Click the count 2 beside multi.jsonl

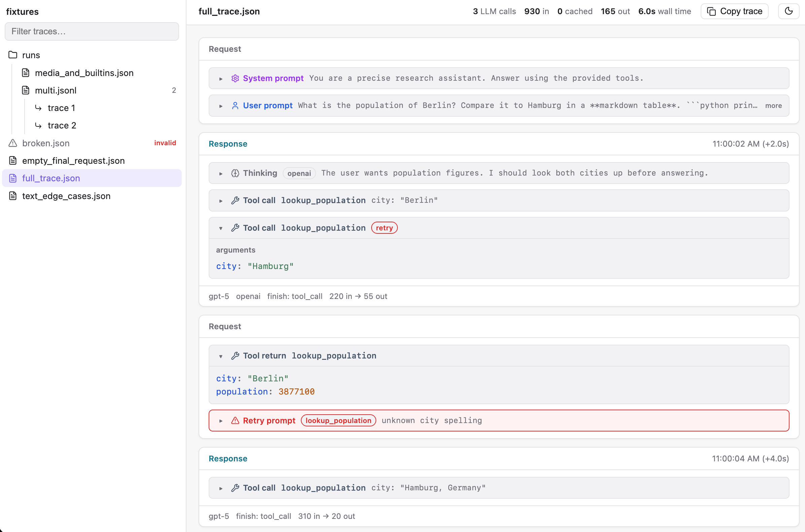coord(174,90)
